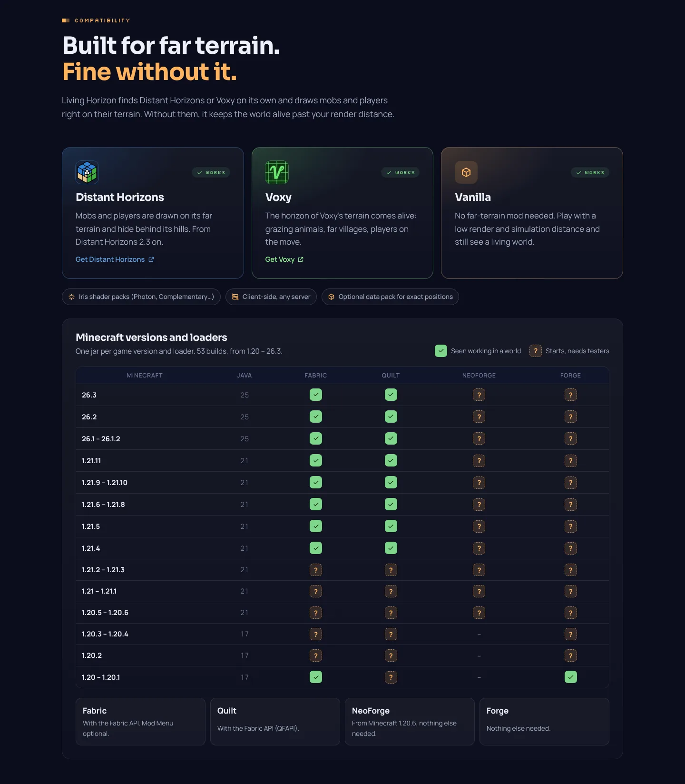Click Forge question icon for 1.21.11
Screen dimensions: 685x784
click(571, 460)
